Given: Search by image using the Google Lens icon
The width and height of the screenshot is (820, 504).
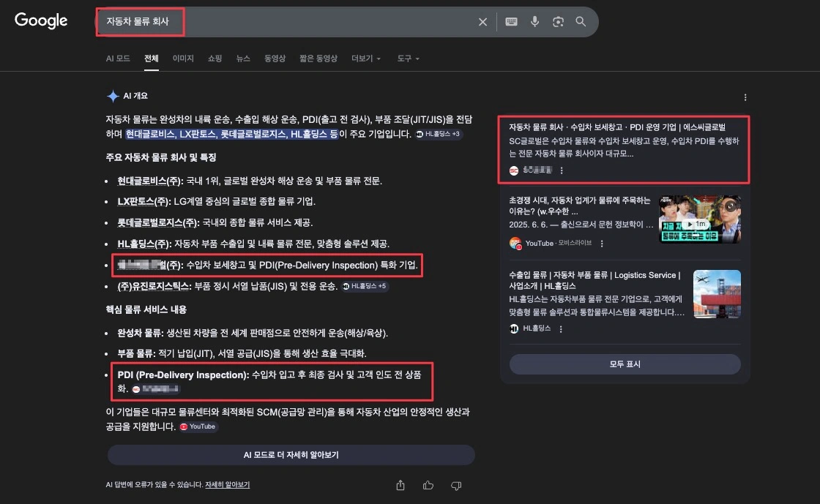Looking at the screenshot, I should 558,21.
